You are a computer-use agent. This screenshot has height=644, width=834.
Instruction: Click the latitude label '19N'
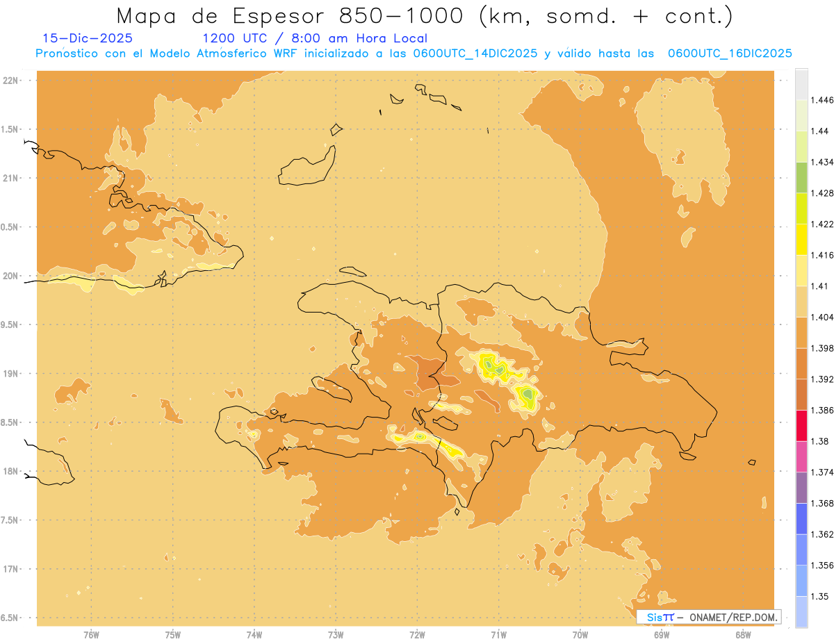pos(10,373)
